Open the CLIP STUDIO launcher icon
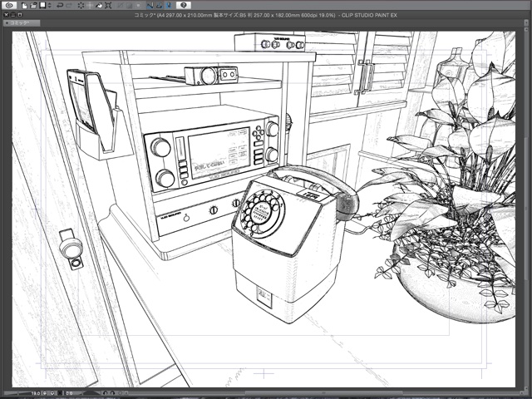The image size is (532, 399). tap(9, 5)
